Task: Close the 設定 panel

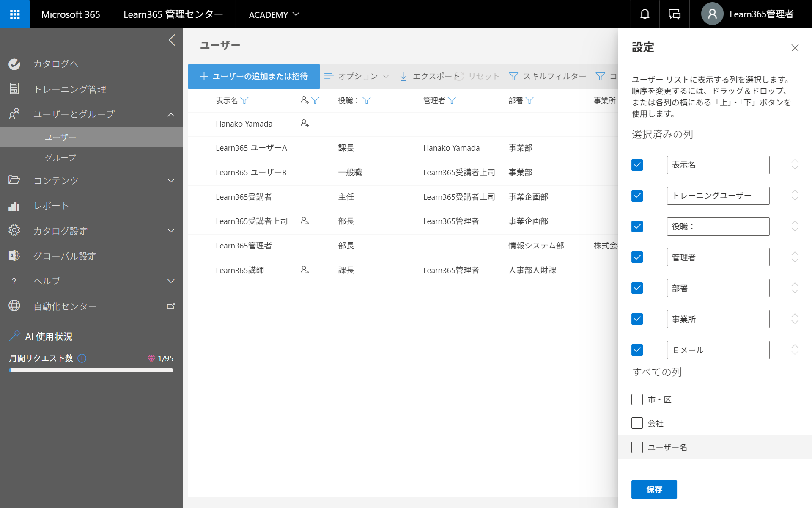Action: point(795,48)
